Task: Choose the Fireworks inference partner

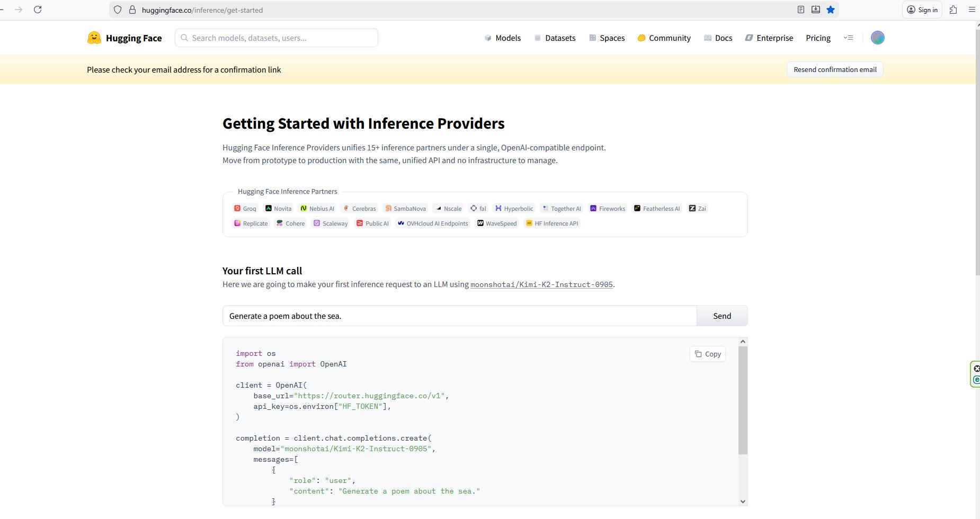Action: (x=608, y=209)
